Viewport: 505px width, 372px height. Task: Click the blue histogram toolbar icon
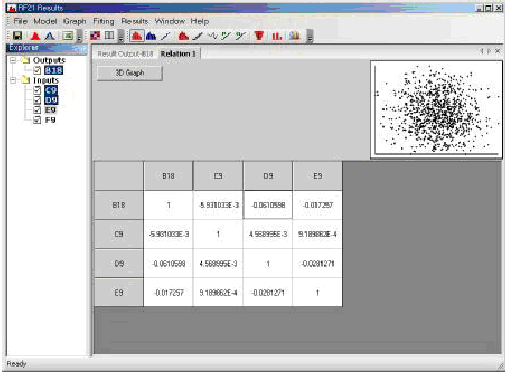[151, 35]
